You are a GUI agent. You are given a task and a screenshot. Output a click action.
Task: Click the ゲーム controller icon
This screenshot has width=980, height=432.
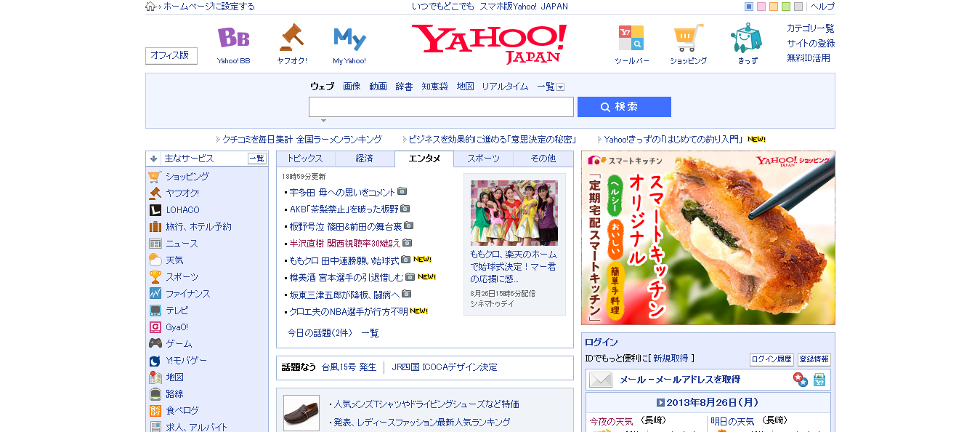155,344
